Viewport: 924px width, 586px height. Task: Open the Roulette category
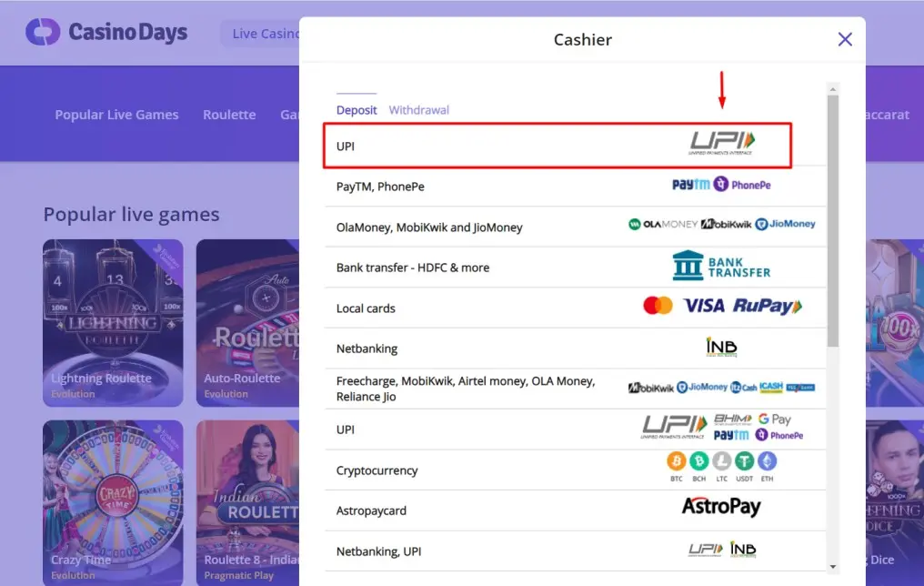point(229,115)
